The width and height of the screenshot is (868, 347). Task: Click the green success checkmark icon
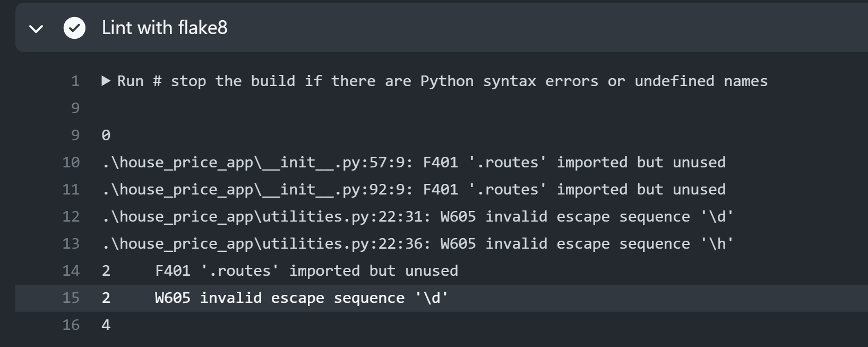(x=74, y=28)
